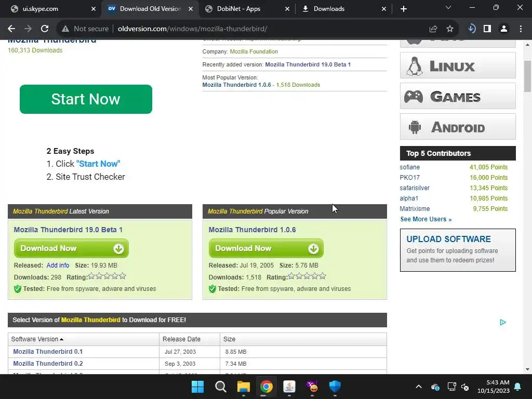The height and width of the screenshot is (399, 532).
Task: Rate Thunderbird 19.0 Beta 1 with stars
Action: (x=107, y=276)
